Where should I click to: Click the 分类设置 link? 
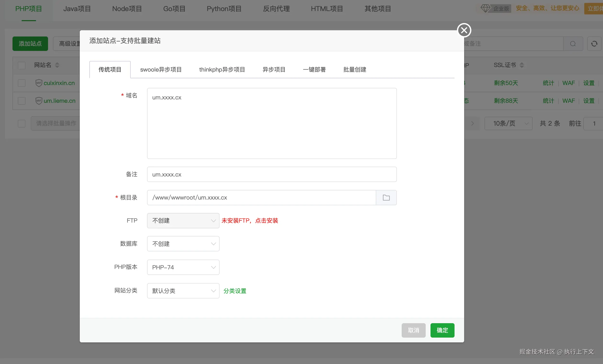point(235,291)
